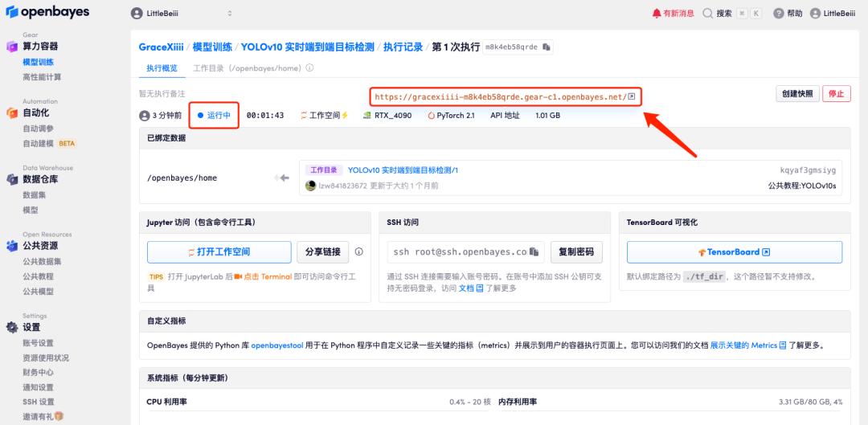Viewport: 868px width, 425px height.
Task: Click the 工作空间 status item
Action: point(325,116)
